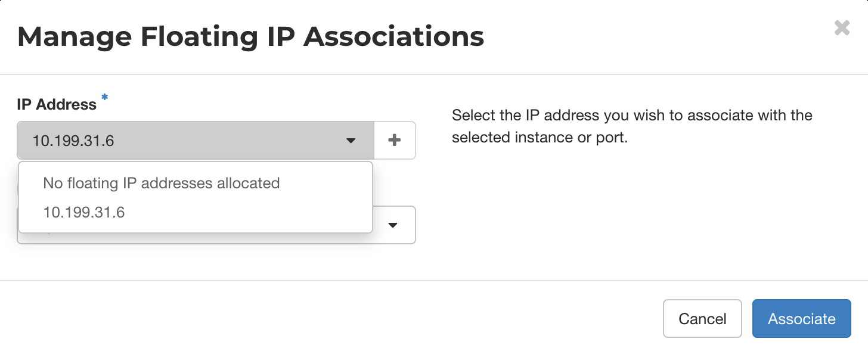
Task: Click the "IP Address" field label
Action: tap(57, 104)
